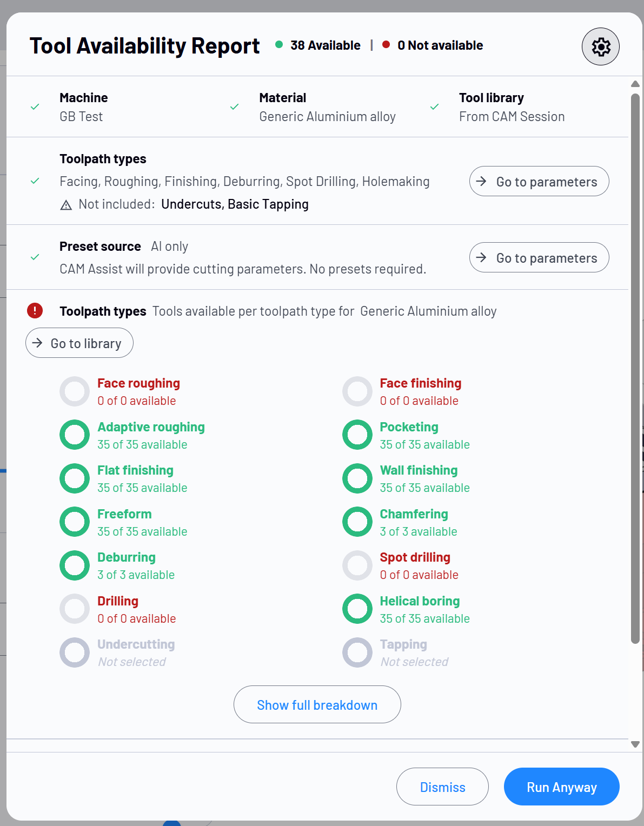Click the Adaptive roughing green ring icon
Viewport: 644px width, 826px height.
(75, 435)
